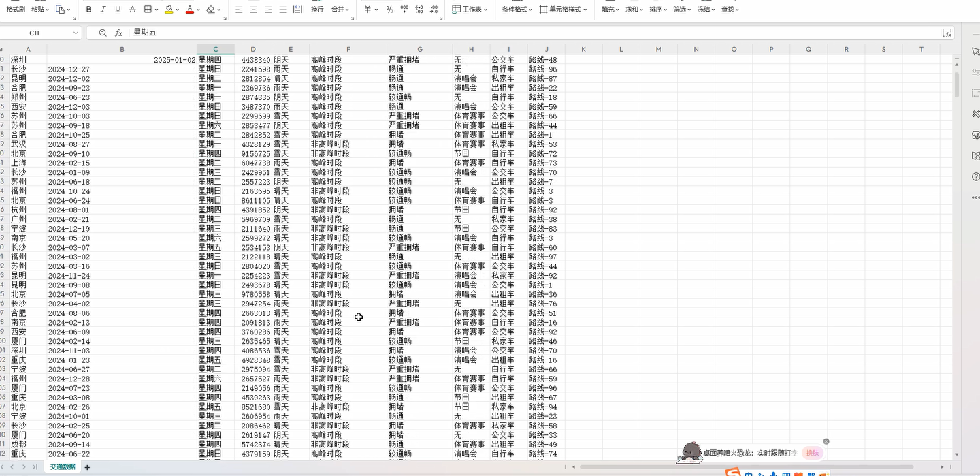Image resolution: width=980 pixels, height=476 pixels.
Task: Select the column C header
Action: coord(216,49)
